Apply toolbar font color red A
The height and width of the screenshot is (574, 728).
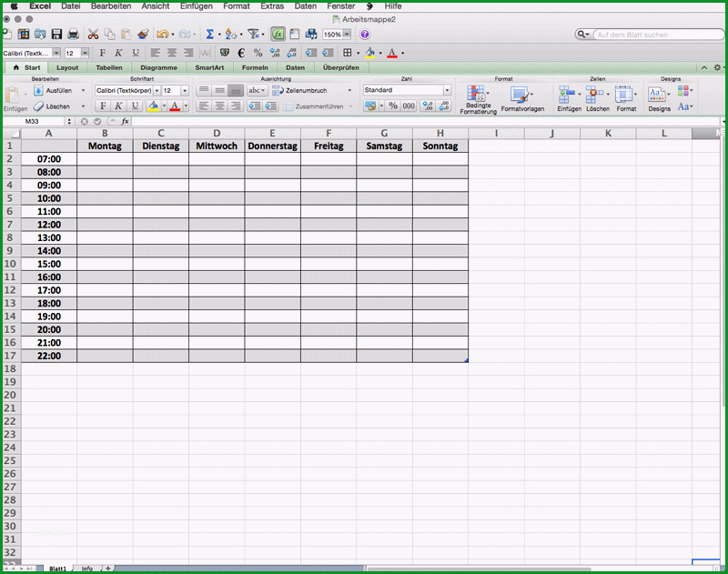pyautogui.click(x=392, y=53)
